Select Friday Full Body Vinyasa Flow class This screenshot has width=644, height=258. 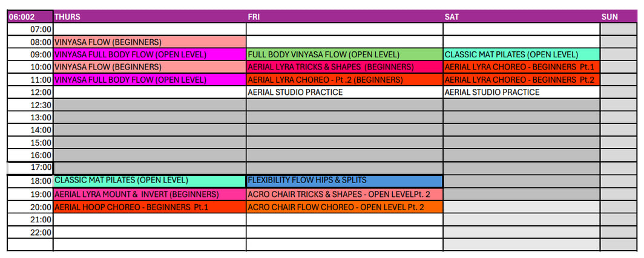344,54
